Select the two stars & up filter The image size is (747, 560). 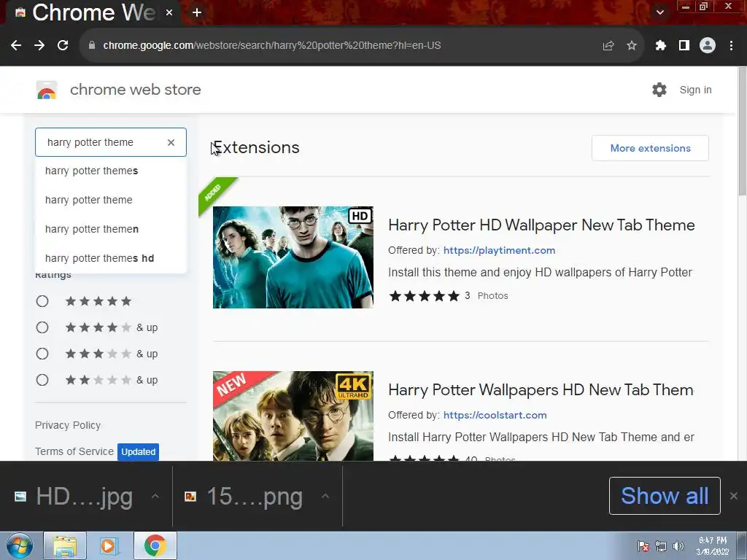pyautogui.click(x=42, y=380)
